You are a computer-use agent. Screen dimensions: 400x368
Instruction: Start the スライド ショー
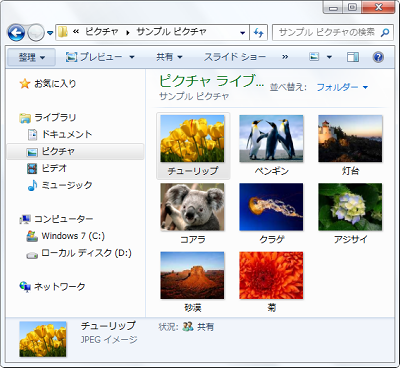pos(235,57)
